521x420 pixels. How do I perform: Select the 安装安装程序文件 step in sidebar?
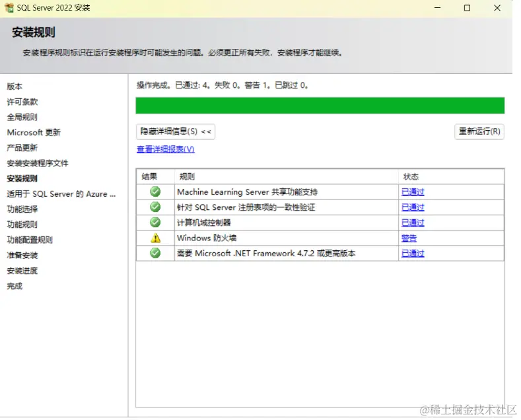pyautogui.click(x=38, y=163)
